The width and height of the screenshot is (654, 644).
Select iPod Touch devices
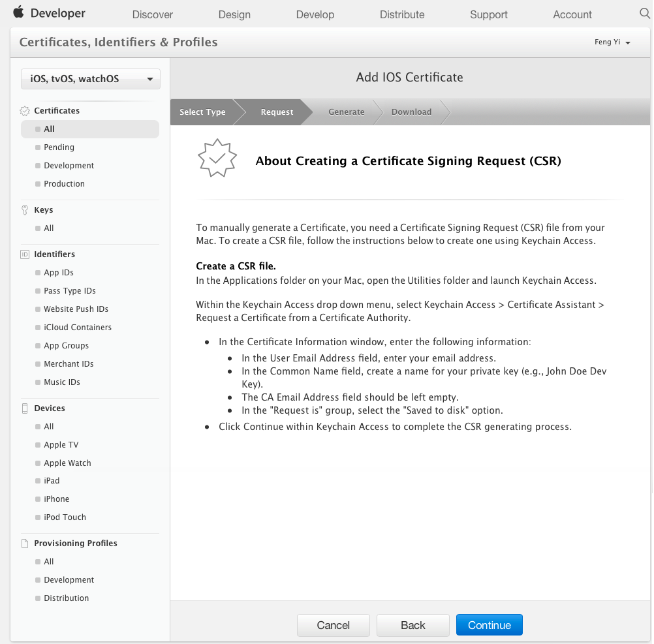(65, 517)
